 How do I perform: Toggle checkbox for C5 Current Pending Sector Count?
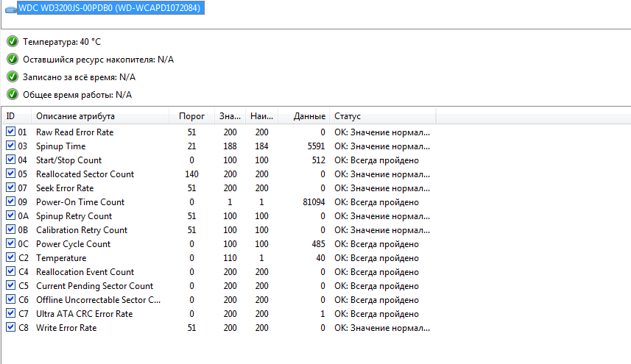[11, 285]
